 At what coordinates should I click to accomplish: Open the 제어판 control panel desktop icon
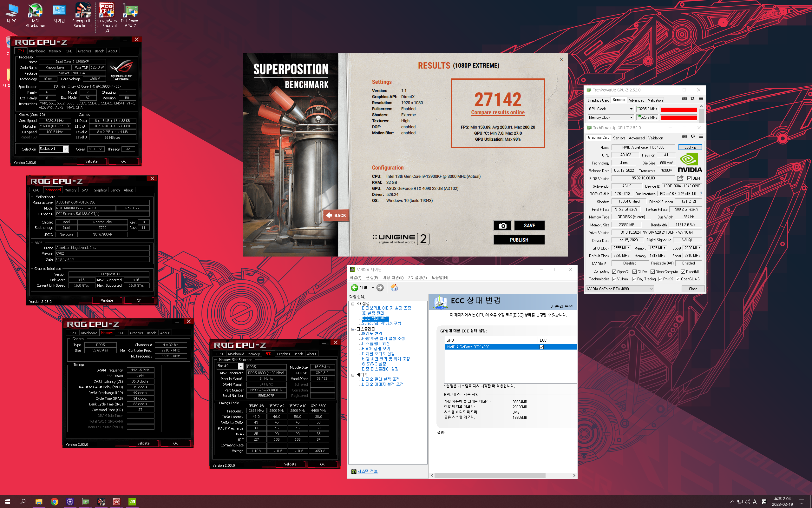click(59, 13)
